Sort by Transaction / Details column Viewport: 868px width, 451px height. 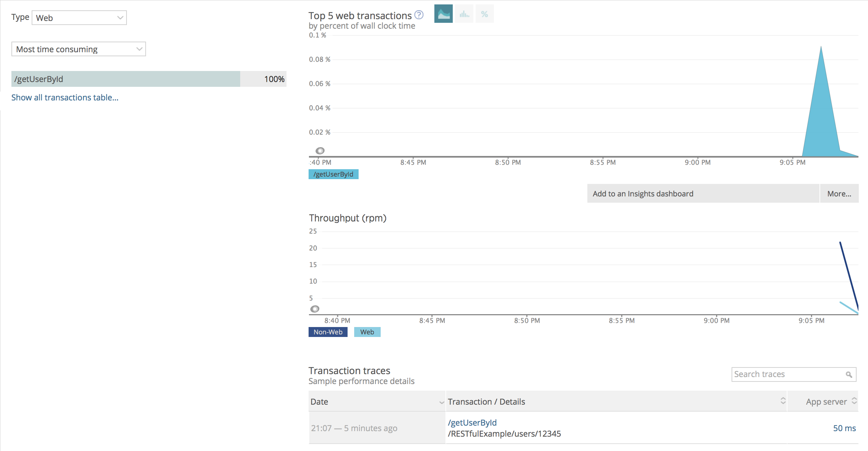click(x=616, y=402)
